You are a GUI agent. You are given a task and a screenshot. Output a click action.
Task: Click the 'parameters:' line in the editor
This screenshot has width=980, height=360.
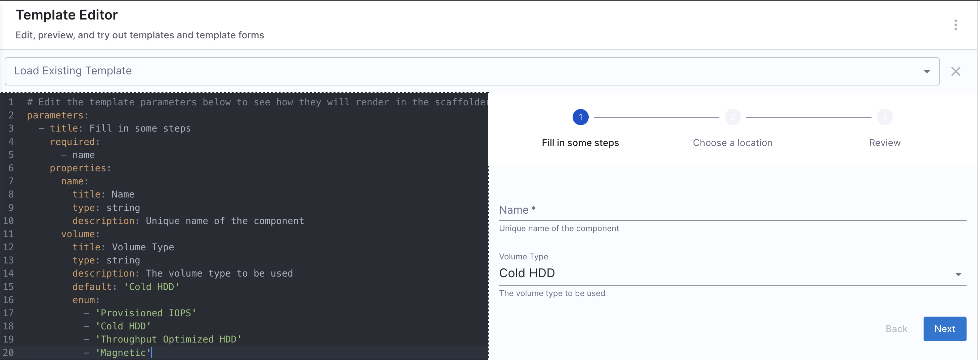point(57,115)
